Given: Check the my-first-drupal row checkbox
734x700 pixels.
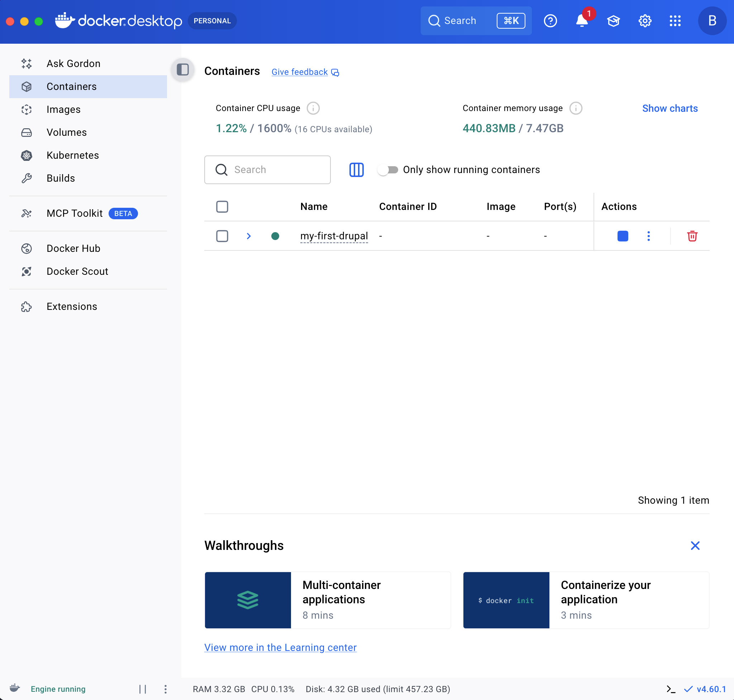Looking at the screenshot, I should click(x=222, y=236).
